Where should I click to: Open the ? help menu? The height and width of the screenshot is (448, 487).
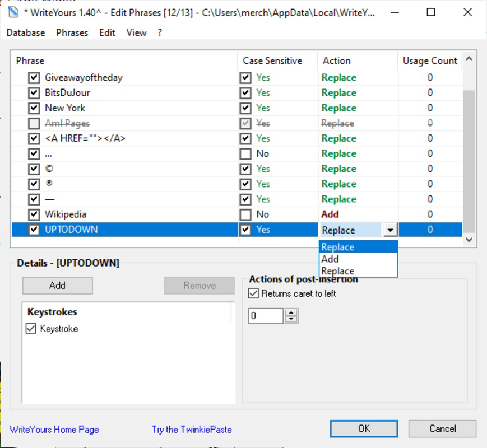point(160,32)
